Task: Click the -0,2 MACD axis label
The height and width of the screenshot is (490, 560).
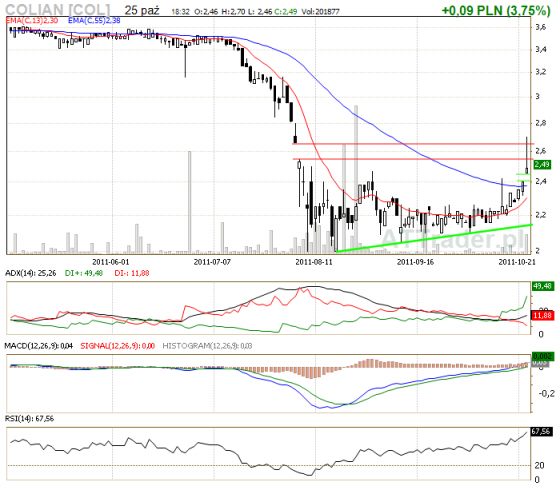Action: pyautogui.click(x=546, y=393)
